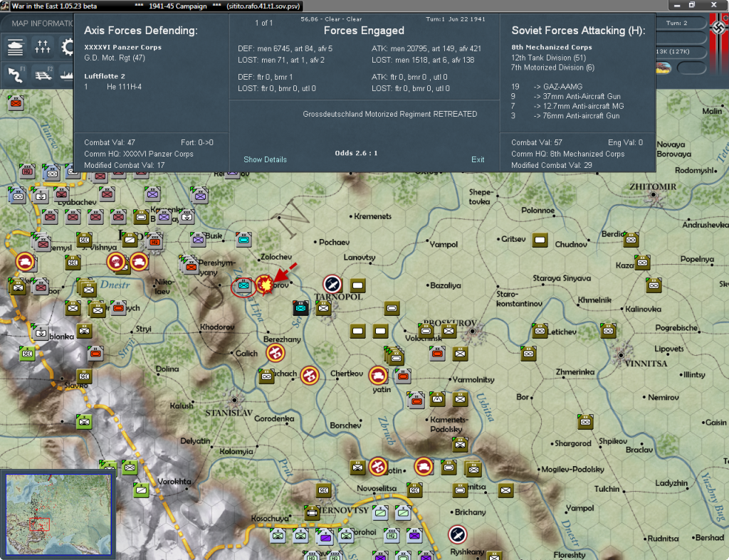Click the G.D. Mot. Rgt (47) entry
Image resolution: width=729 pixels, height=560 pixels.
(115, 58)
